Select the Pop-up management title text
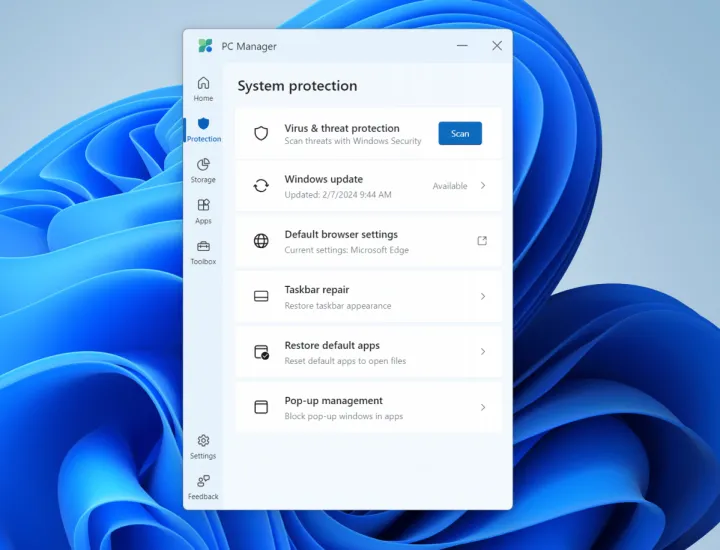The image size is (720, 550). click(333, 401)
